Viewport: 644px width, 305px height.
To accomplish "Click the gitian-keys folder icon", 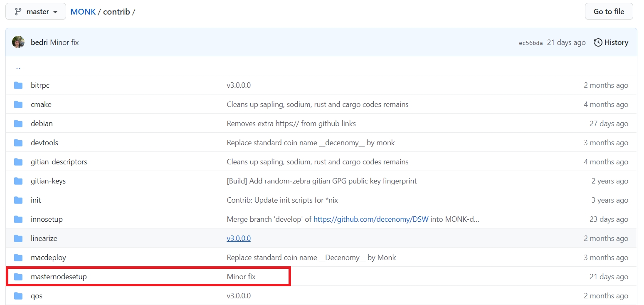I will pos(18,181).
